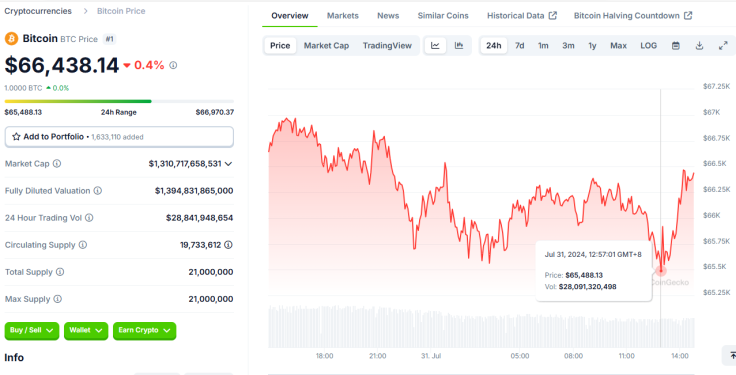
Task: Click the 1.0000 BTC text
Action: click(x=23, y=88)
